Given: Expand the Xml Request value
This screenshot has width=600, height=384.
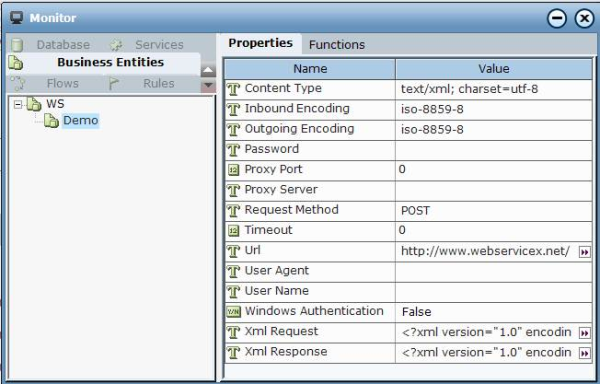Looking at the screenshot, I should (x=584, y=333).
